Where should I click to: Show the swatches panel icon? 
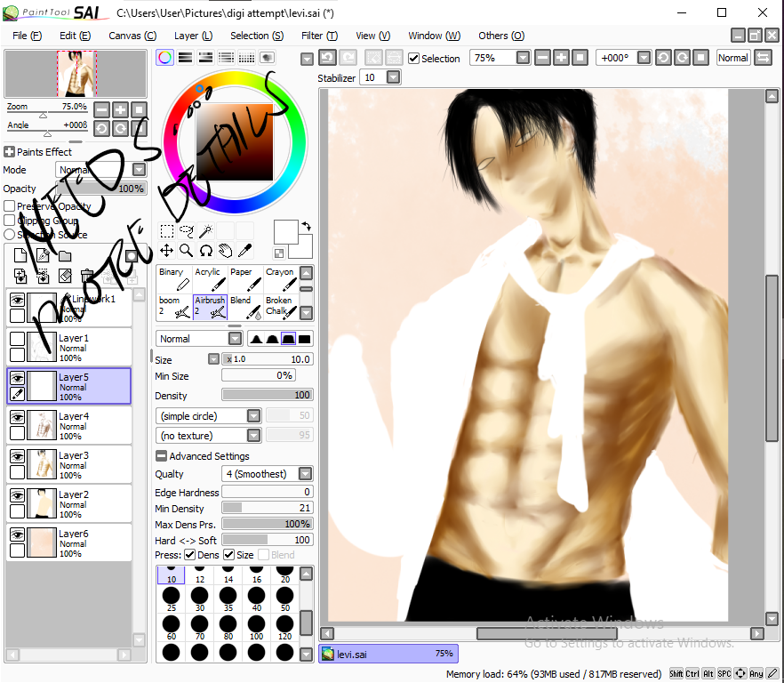246,58
